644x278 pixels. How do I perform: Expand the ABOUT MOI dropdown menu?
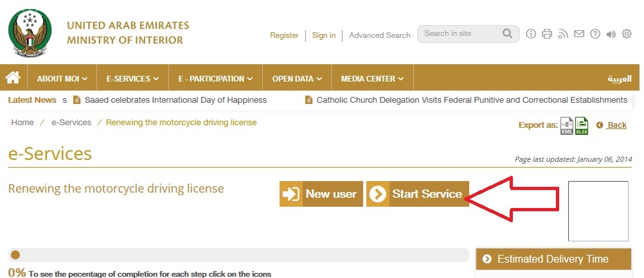(62, 79)
